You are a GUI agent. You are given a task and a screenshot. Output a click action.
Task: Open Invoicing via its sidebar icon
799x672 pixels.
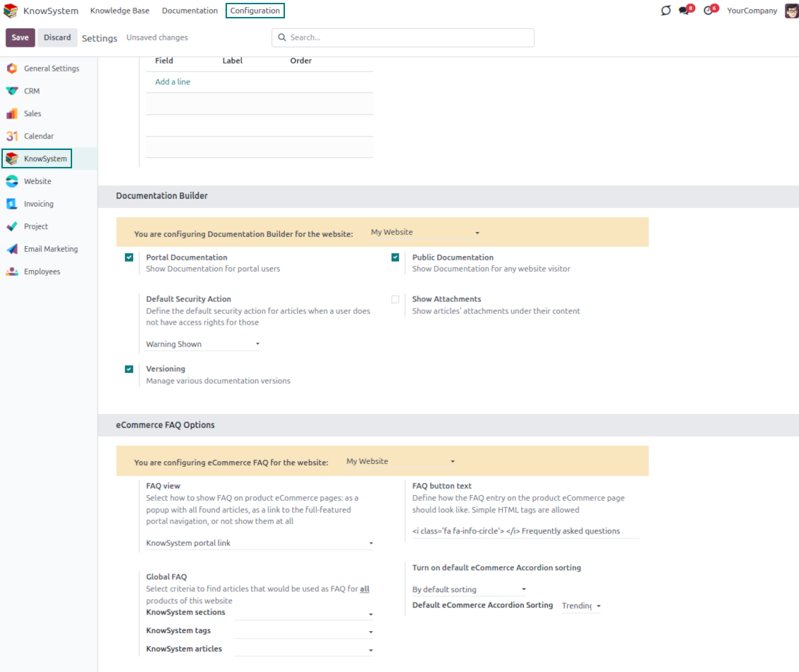[11, 204]
